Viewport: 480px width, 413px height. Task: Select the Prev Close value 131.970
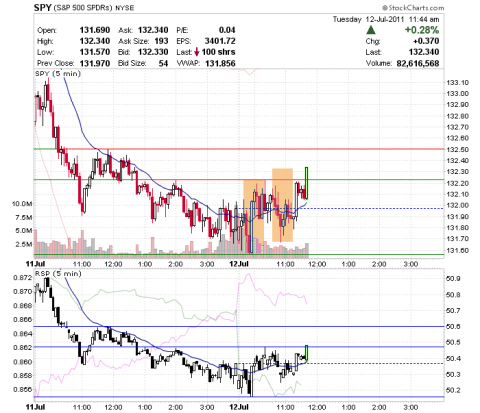pyautogui.click(x=95, y=63)
